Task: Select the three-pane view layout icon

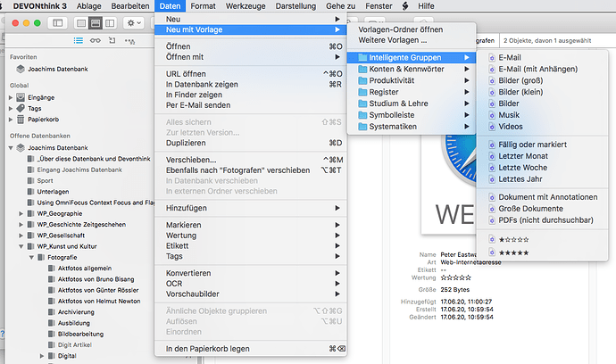Action: (x=110, y=23)
